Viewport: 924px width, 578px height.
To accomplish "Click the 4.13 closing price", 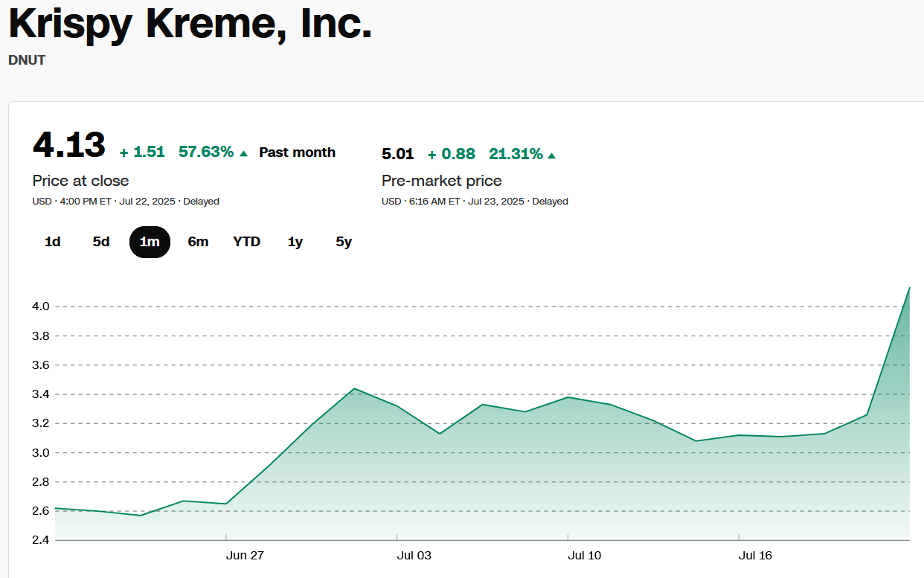I will [69, 144].
